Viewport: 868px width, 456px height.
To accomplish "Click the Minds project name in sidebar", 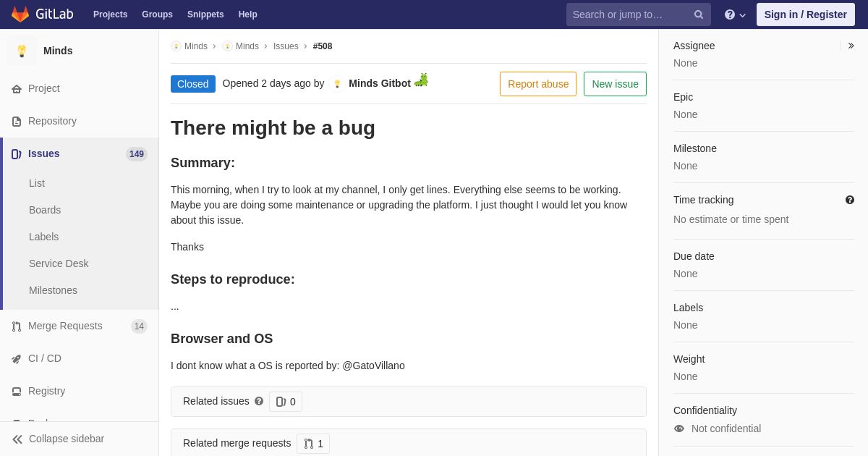I will click(x=58, y=51).
